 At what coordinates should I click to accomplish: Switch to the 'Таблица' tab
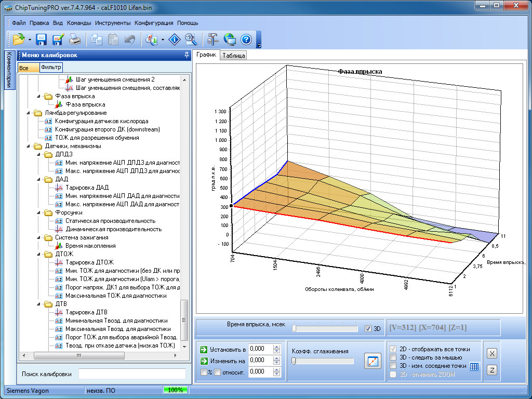[233, 56]
